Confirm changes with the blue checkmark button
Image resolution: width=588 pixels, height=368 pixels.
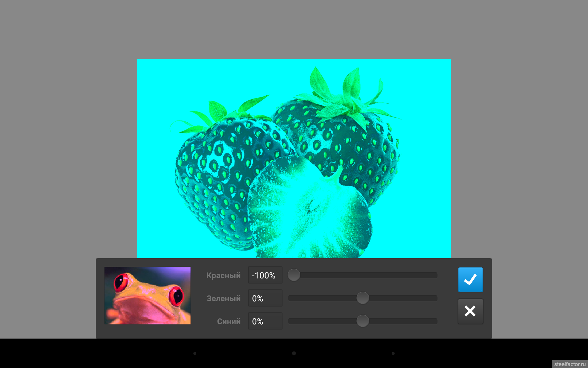(470, 279)
